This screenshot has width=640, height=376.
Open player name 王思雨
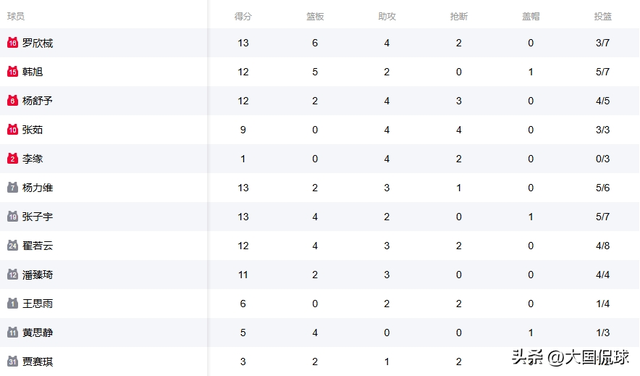click(x=38, y=304)
